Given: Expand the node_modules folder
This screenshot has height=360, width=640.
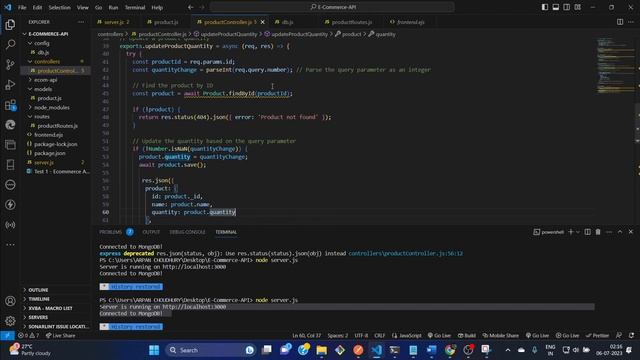Looking at the screenshot, I should (51, 107).
